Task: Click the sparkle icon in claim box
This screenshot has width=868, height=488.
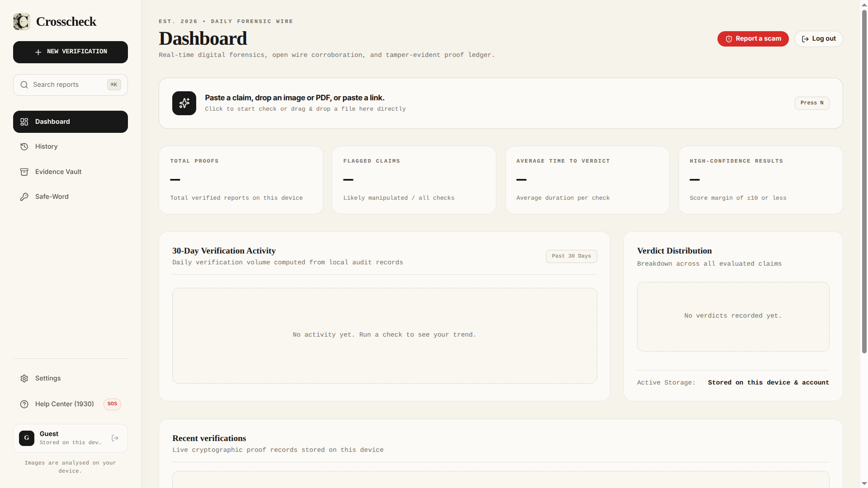Action: tap(184, 103)
